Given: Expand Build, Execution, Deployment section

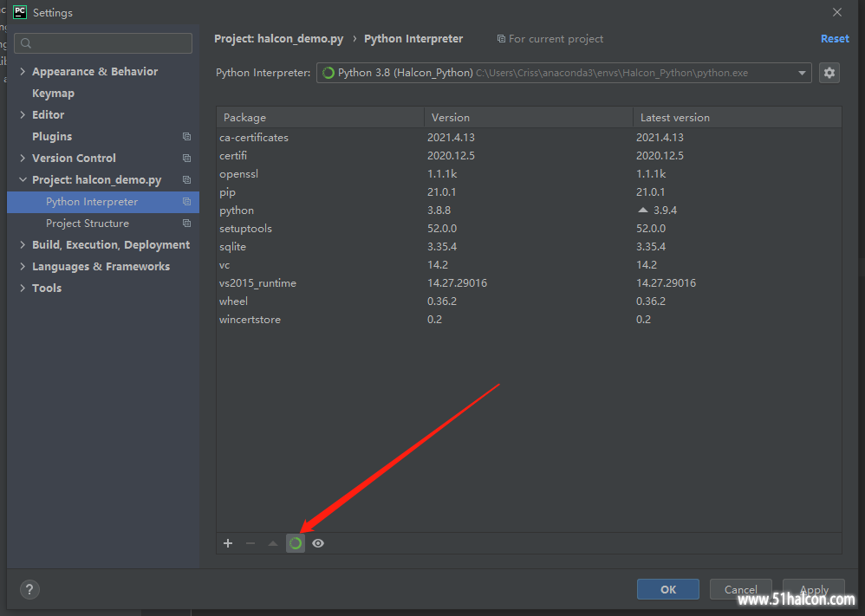Looking at the screenshot, I should pos(23,245).
